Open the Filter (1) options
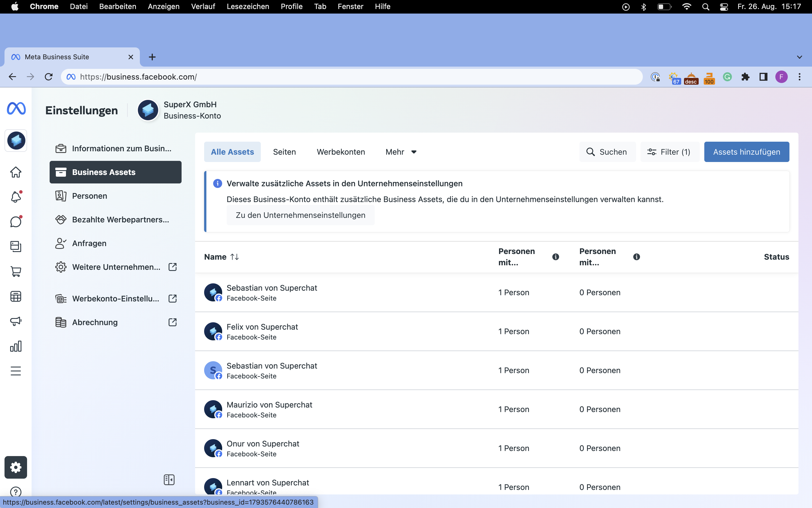812x508 pixels. pos(670,152)
